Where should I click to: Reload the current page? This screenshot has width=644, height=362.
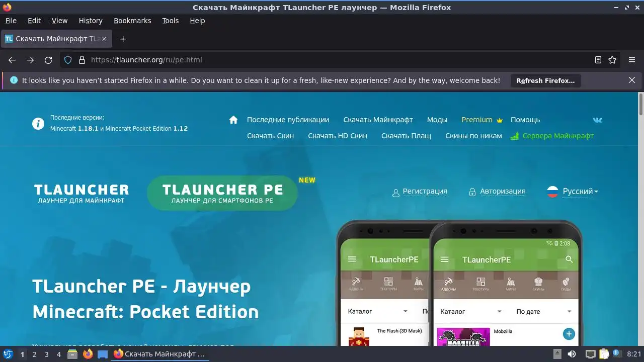(x=48, y=60)
